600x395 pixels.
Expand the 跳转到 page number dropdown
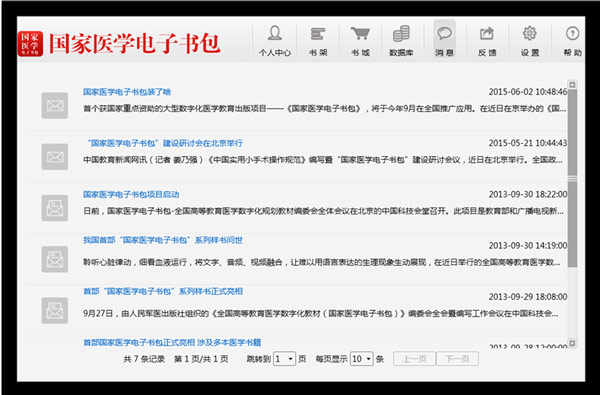(284, 359)
